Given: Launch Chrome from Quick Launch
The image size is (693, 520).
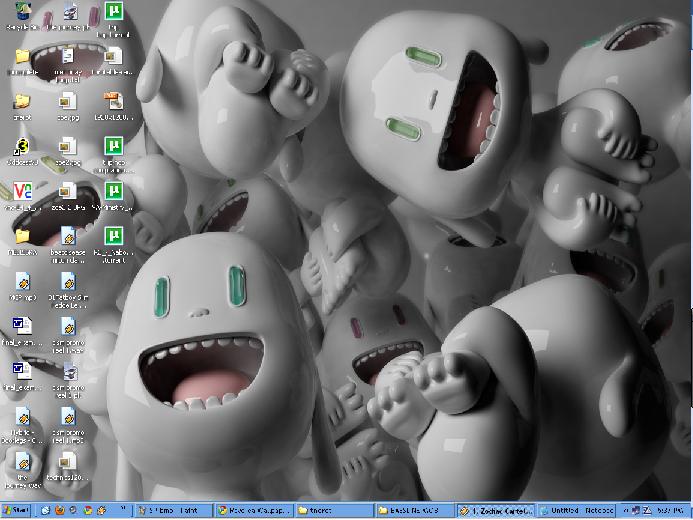Looking at the screenshot, I should (88, 510).
